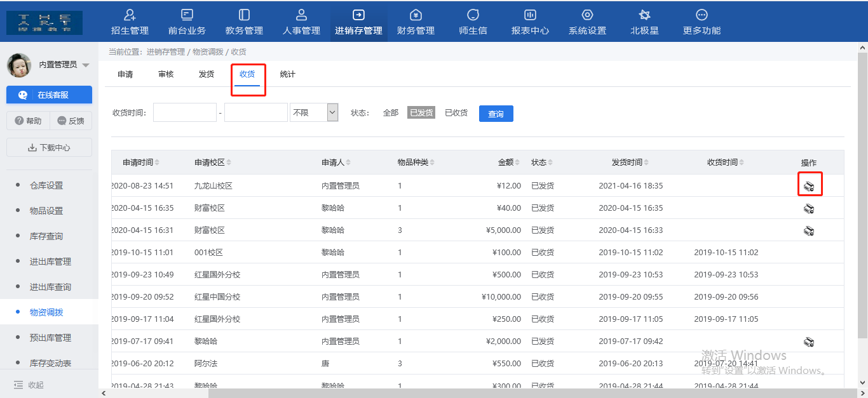Click the vertical scrollbar up arrow
Screen dimensions: 868x398
(862, 48)
